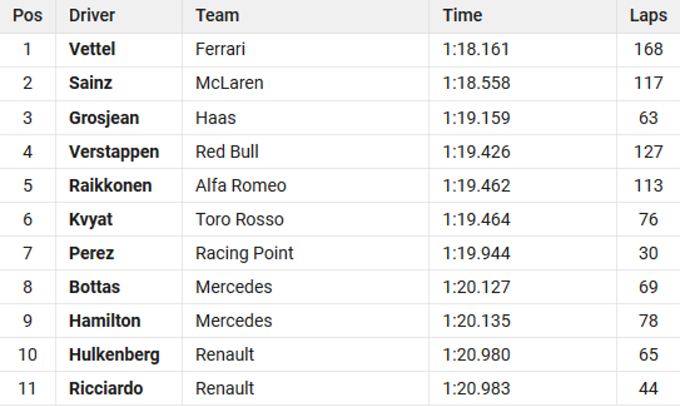This screenshot has height=406, width=680.
Task: Click the Perez driver name
Action: tap(91, 254)
